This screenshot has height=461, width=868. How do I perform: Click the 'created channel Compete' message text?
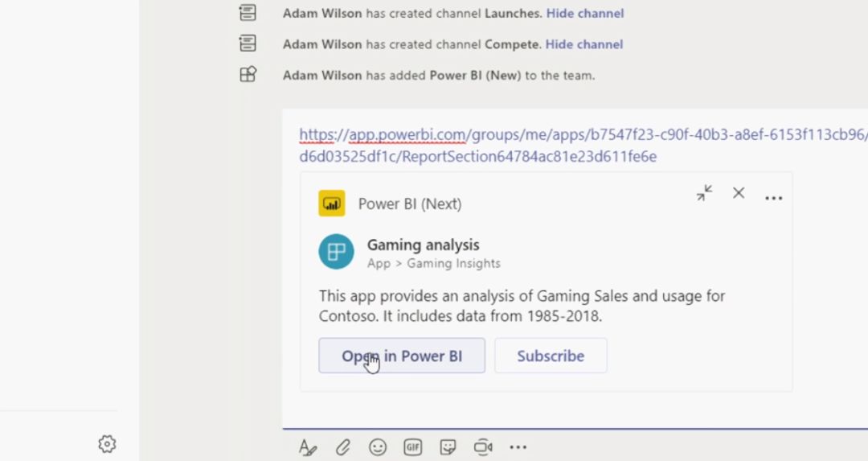coord(411,44)
